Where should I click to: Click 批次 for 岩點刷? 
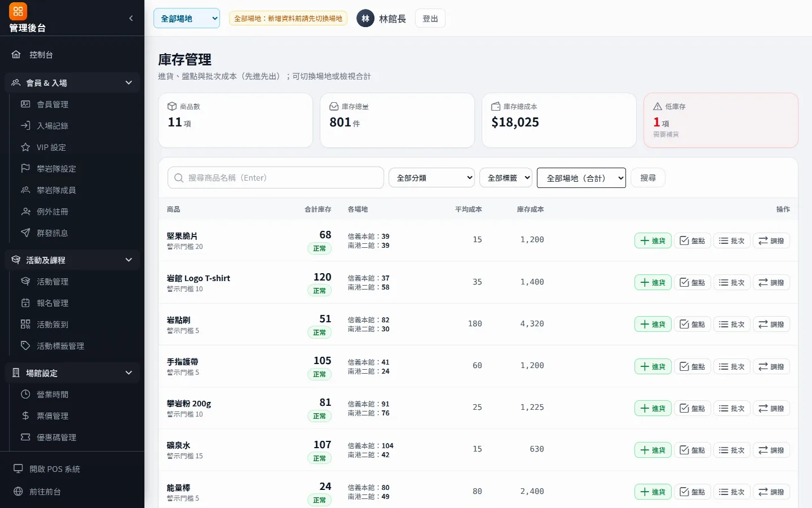(732, 324)
